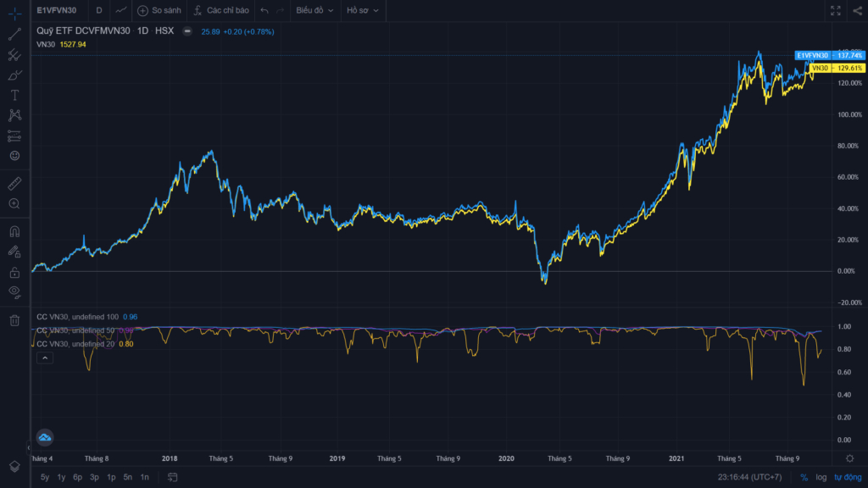Click So sánh compare button

pos(159,10)
